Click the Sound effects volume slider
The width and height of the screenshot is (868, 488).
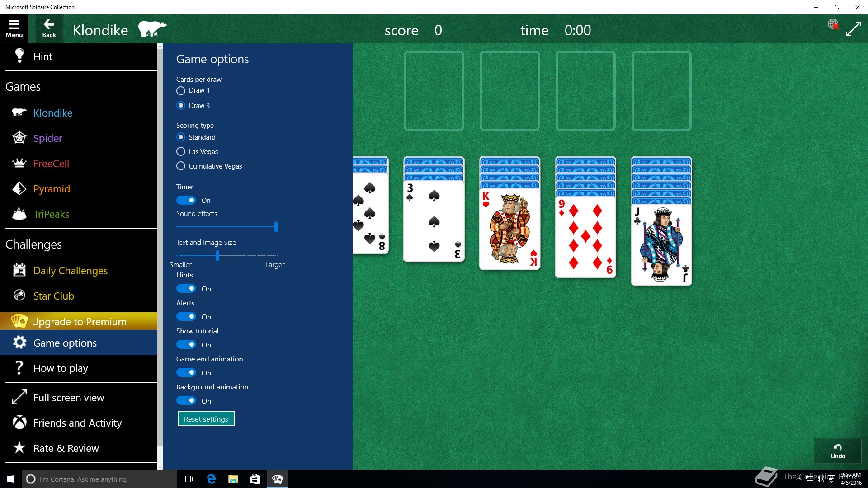(227, 227)
